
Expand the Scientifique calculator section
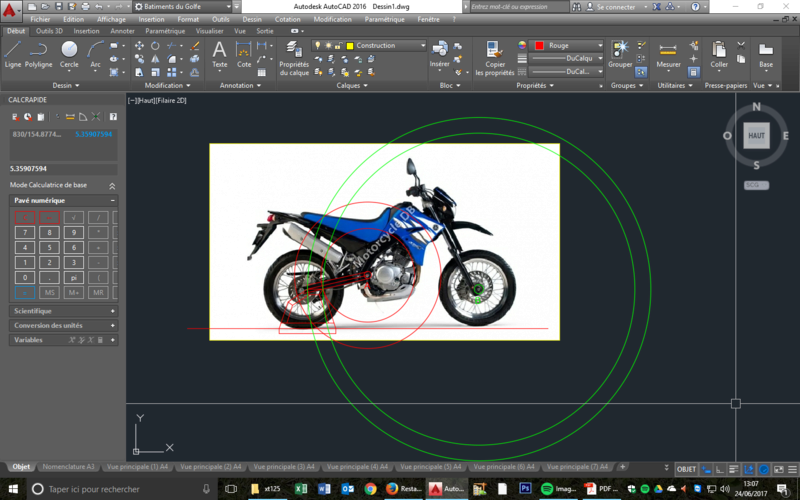click(x=64, y=311)
